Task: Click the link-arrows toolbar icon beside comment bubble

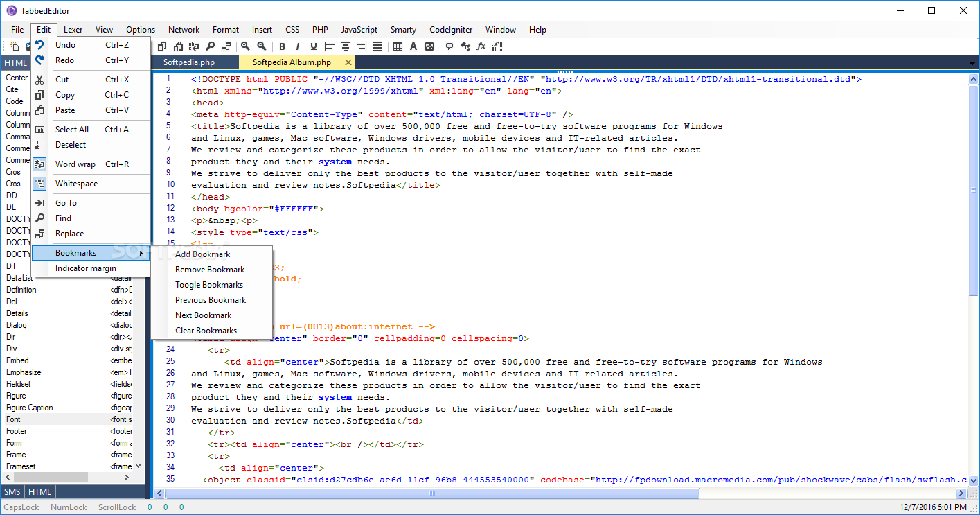Action: tap(465, 46)
